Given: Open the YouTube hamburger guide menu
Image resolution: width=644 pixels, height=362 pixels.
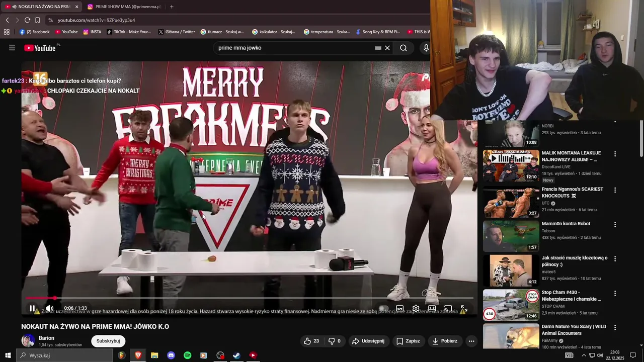Looking at the screenshot, I should (x=12, y=48).
